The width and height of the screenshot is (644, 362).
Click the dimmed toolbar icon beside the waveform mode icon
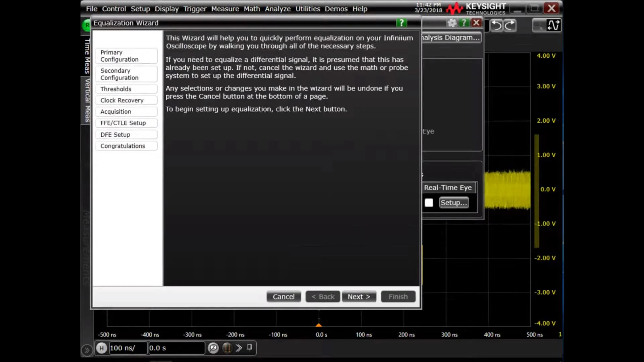539,25
